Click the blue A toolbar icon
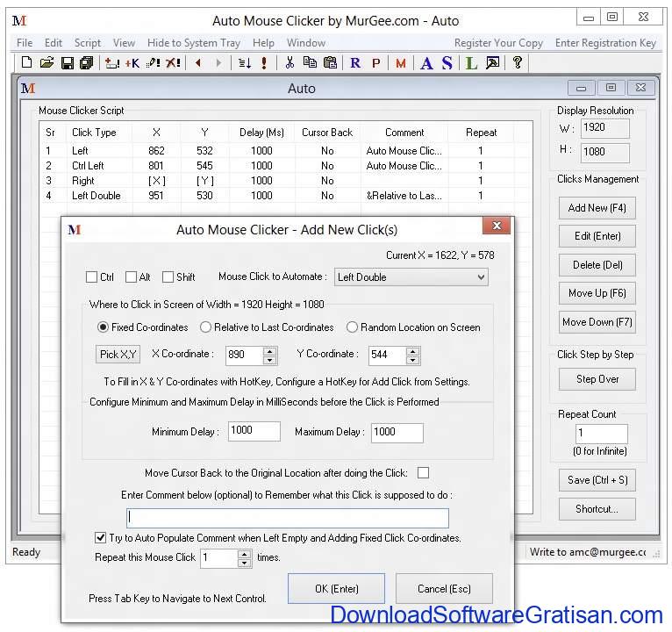 coord(426,63)
